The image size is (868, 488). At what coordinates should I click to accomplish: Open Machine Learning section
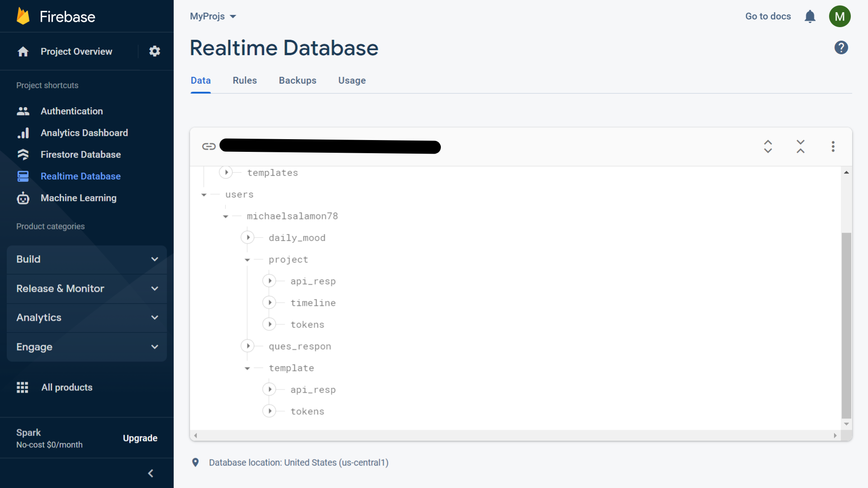[x=78, y=198]
